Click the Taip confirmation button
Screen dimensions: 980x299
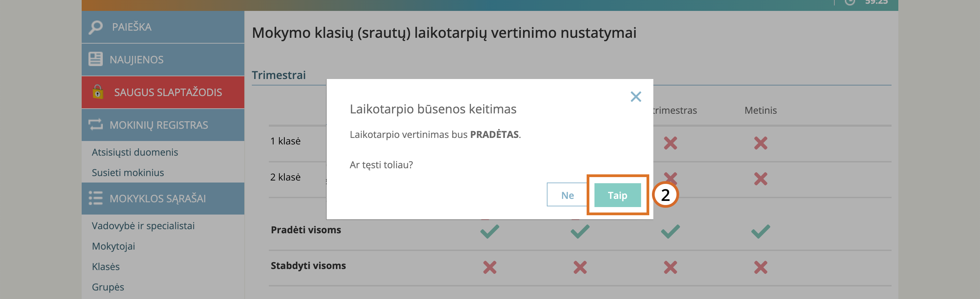pos(617,195)
